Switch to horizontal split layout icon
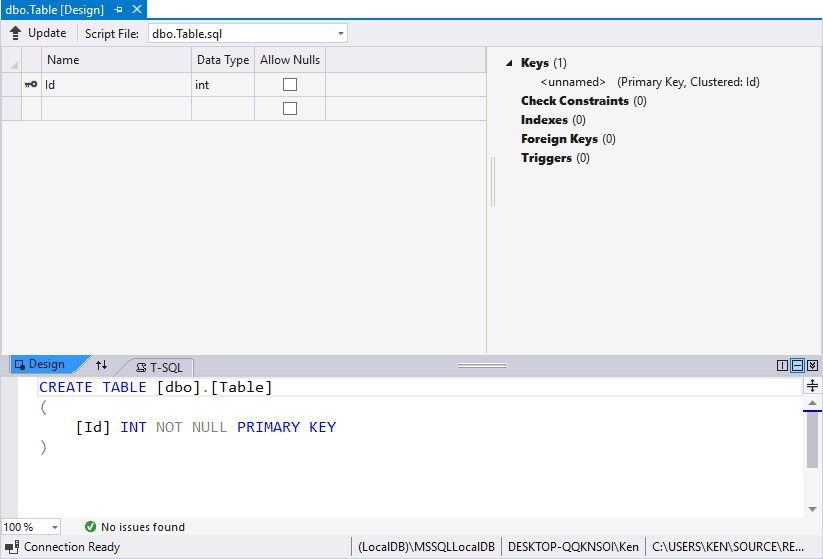823x559 pixels. 797,365
